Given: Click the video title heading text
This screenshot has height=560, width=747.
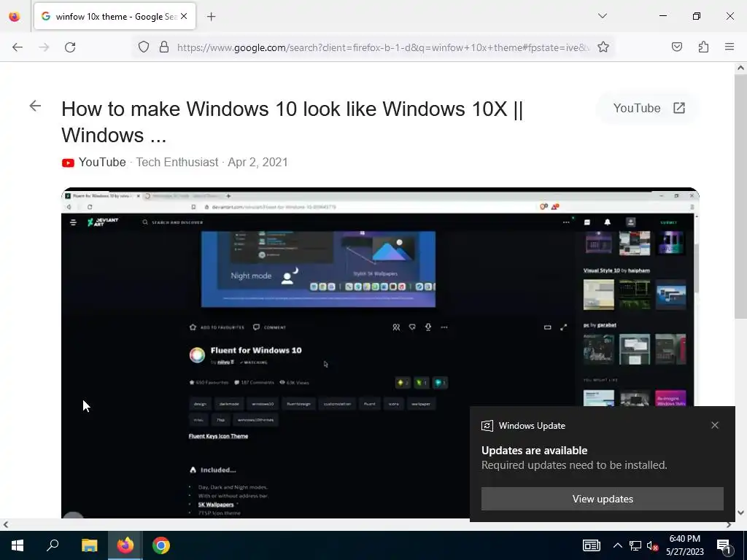Looking at the screenshot, I should click(292, 122).
